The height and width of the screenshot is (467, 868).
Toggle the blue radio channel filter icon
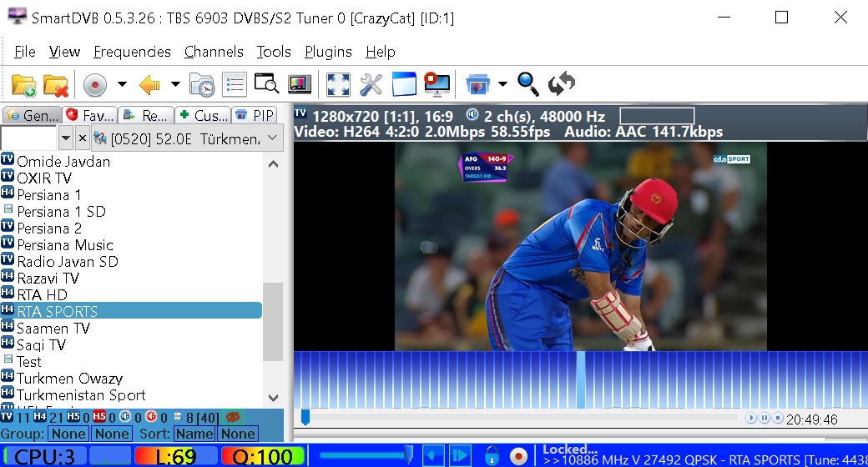tap(126, 417)
